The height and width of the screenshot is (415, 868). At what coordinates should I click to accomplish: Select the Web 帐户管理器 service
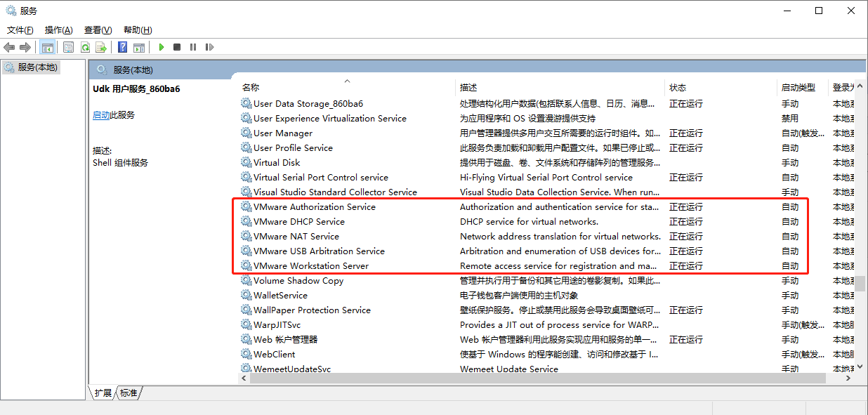coord(285,339)
